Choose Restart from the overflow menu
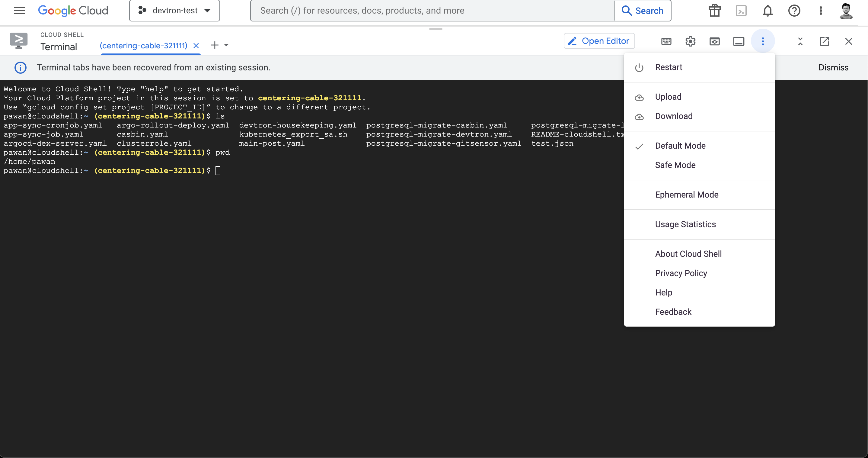Viewport: 868px width, 458px height. pos(669,67)
